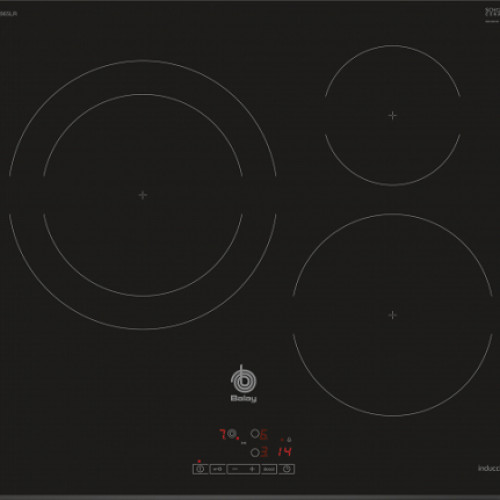Tap the boost button

[269, 469]
